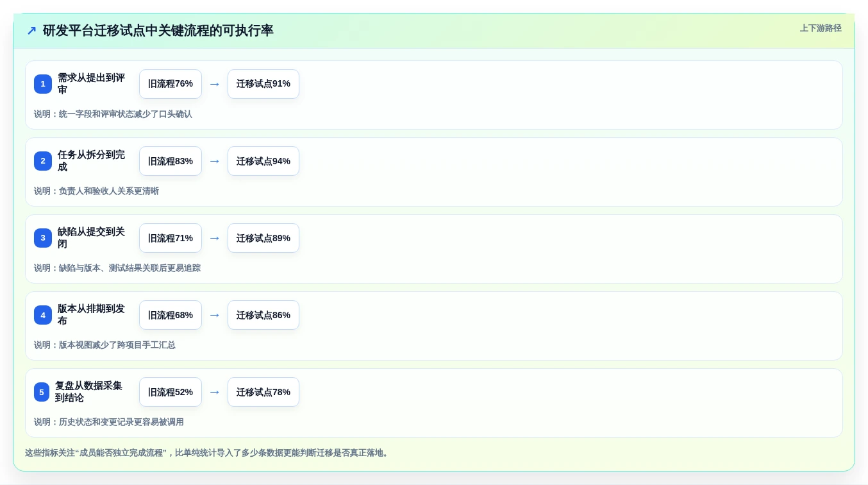
Task: Click the 迁移试点78% chip
Action: (x=263, y=392)
